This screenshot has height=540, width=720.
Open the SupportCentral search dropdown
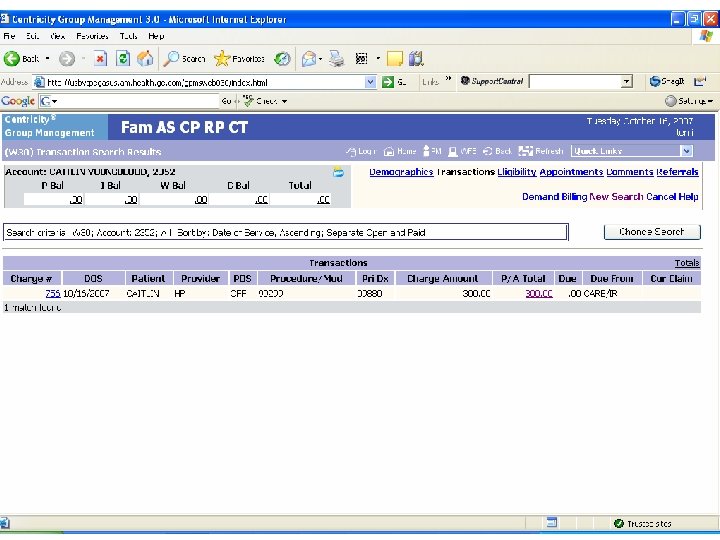626,82
